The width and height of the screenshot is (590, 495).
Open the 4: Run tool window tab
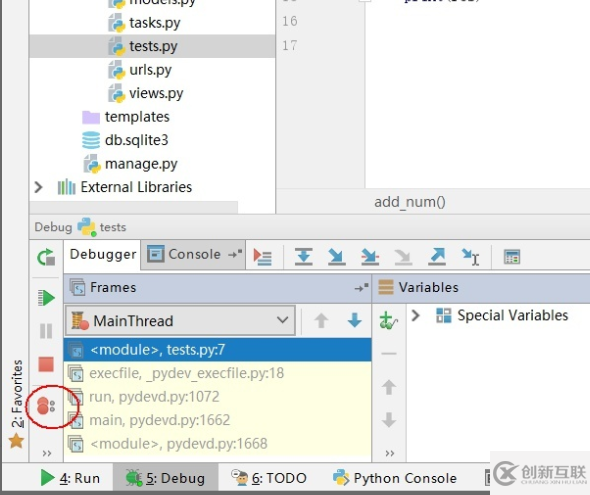point(70,478)
